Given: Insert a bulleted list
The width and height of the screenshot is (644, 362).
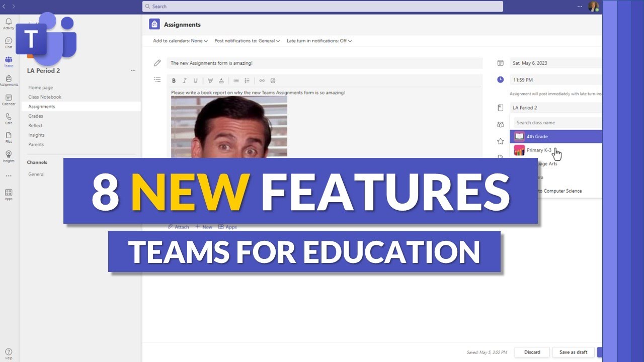Looking at the screenshot, I should (x=236, y=80).
